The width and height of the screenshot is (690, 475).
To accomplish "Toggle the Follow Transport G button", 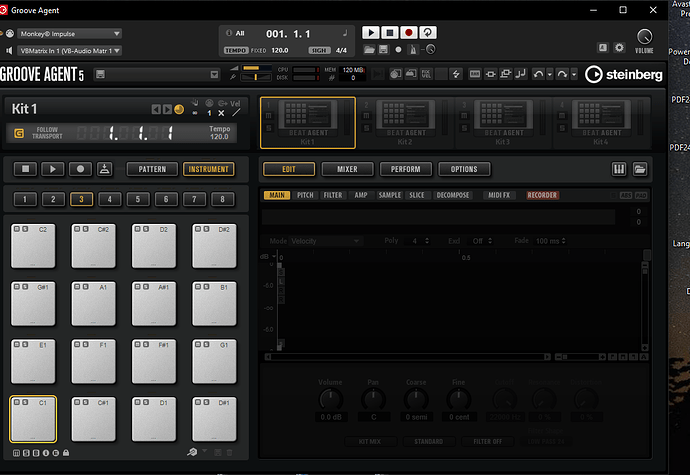I will [19, 133].
